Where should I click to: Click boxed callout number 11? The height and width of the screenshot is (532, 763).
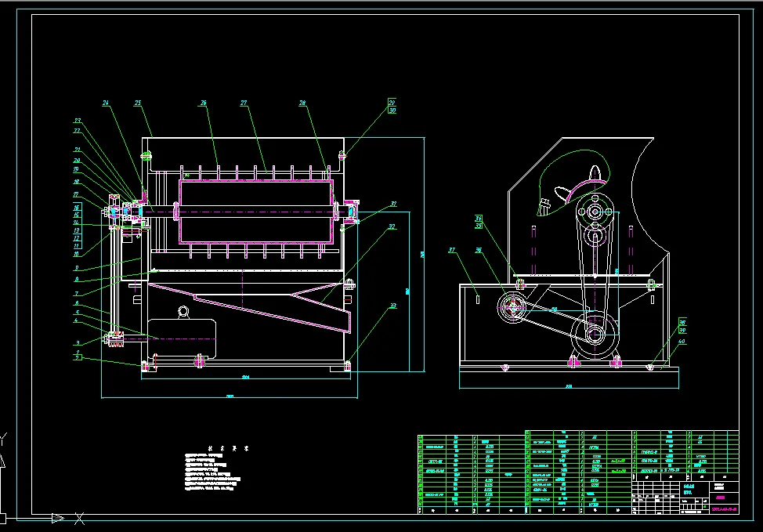point(77,246)
